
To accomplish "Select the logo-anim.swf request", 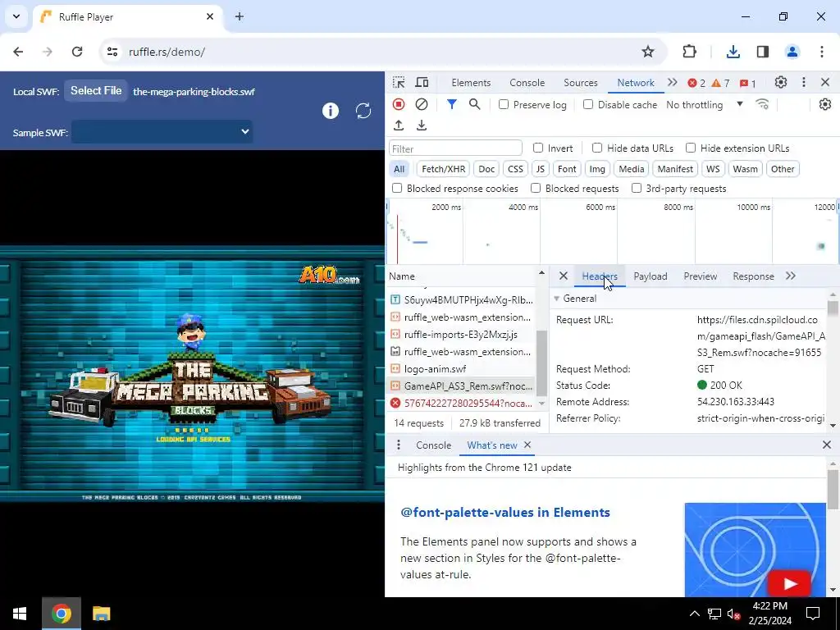I will click(461, 369).
